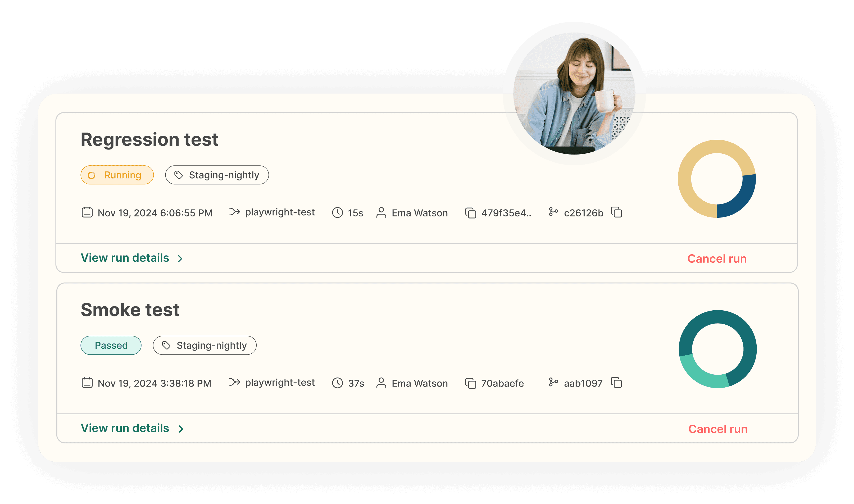This screenshot has height=504, width=854.
Task: Select the Smoke test title
Action: (130, 309)
